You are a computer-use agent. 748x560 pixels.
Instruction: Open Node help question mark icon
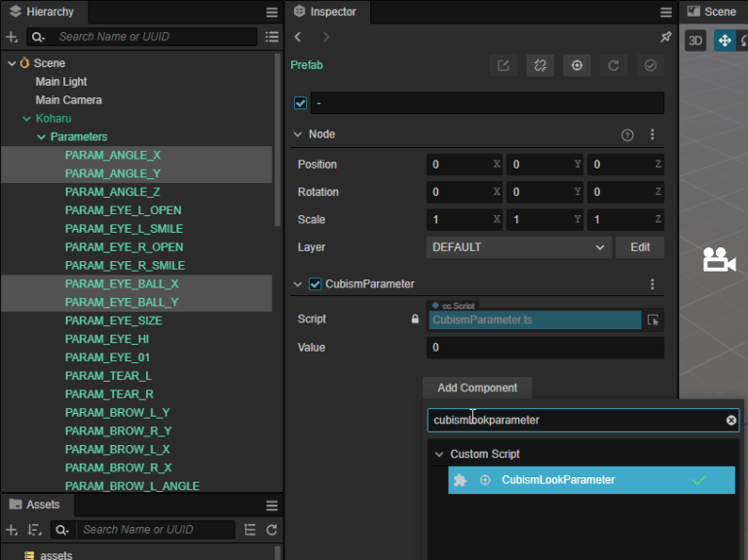pyautogui.click(x=627, y=134)
